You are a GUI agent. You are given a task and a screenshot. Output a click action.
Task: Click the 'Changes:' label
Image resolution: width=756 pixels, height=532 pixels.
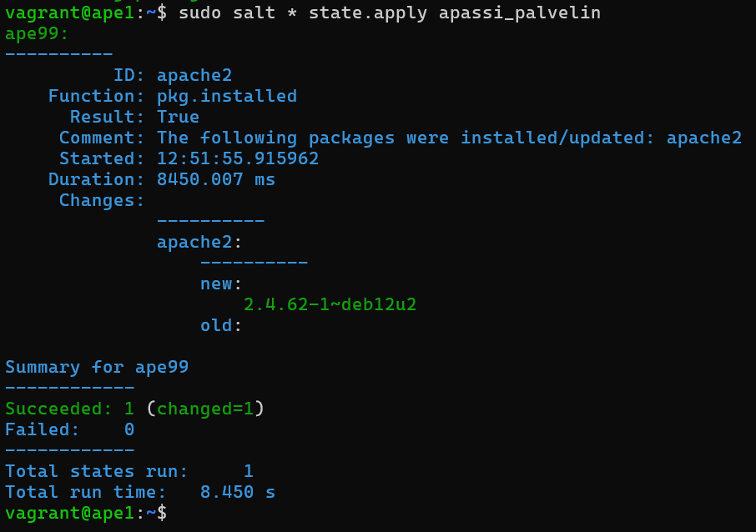pos(102,200)
